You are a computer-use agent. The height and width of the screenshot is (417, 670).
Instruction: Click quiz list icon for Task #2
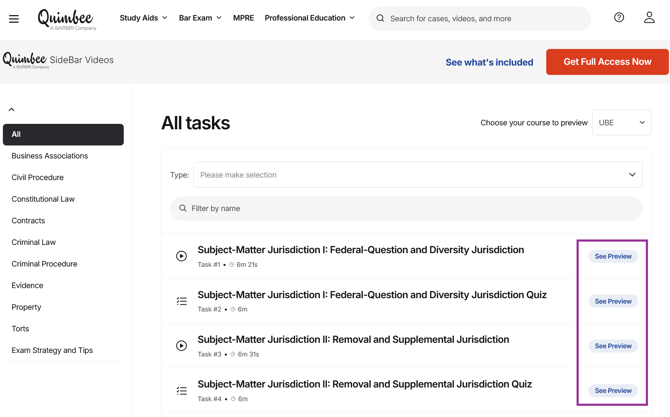[x=182, y=301]
